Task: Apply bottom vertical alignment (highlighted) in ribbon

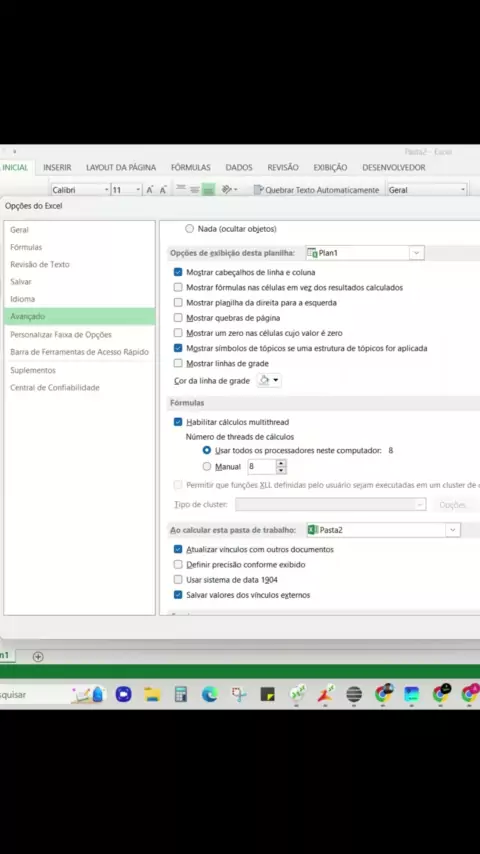Action: pos(208,190)
